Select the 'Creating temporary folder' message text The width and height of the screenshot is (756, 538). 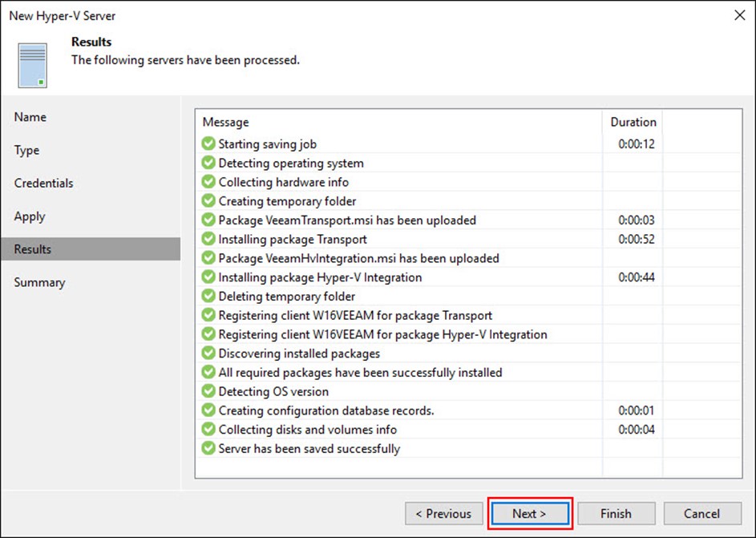(287, 201)
